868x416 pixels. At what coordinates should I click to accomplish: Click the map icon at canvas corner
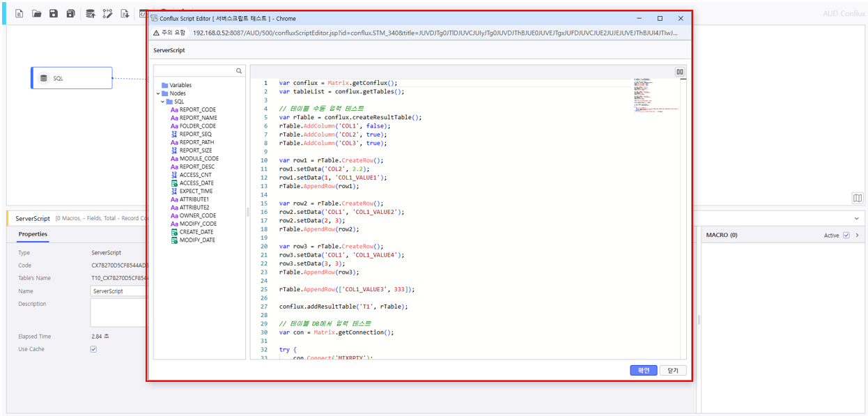(x=858, y=199)
